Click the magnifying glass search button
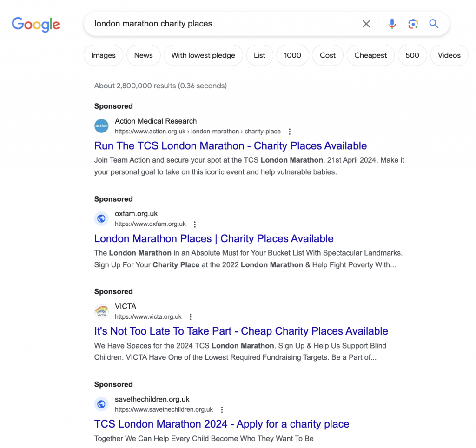Image resolution: width=476 pixels, height=448 pixels. [x=434, y=24]
